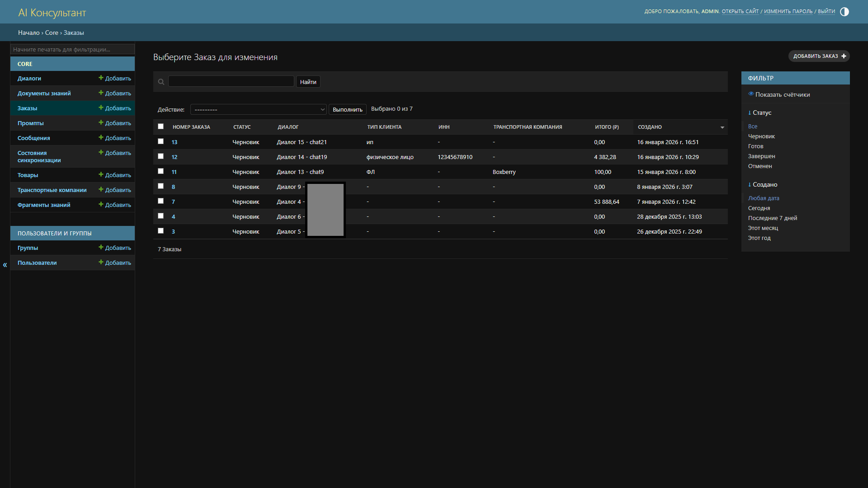The image size is (868, 488).
Task: Focus the sidebar filter input field
Action: pos(72,49)
